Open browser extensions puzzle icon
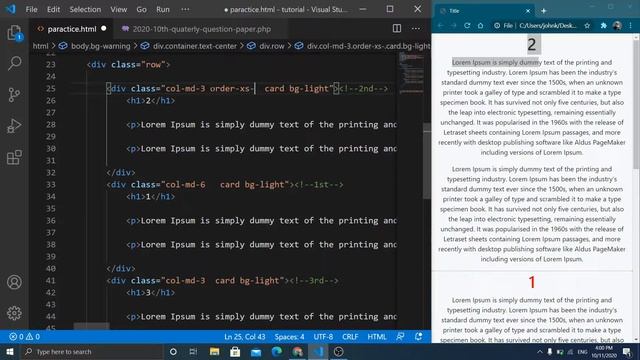The height and width of the screenshot is (360, 640). (603, 25)
